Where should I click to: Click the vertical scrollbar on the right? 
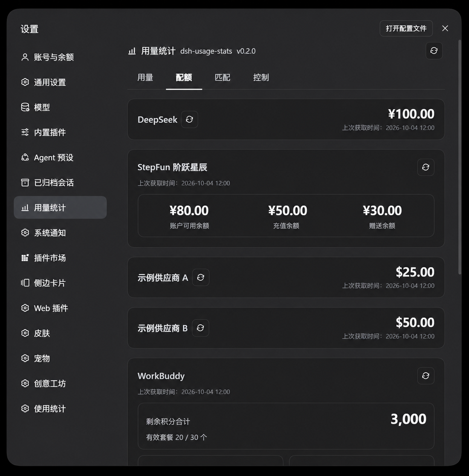pyautogui.click(x=460, y=156)
